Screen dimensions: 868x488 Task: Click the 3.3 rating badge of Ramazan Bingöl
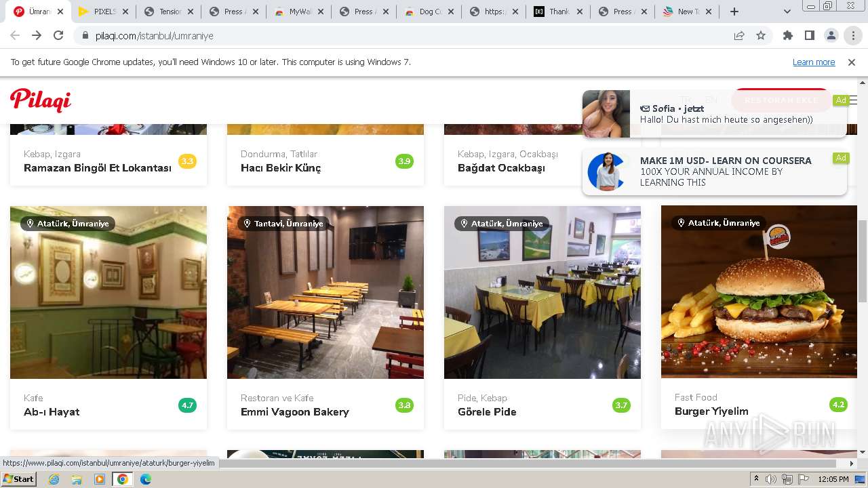[187, 161]
